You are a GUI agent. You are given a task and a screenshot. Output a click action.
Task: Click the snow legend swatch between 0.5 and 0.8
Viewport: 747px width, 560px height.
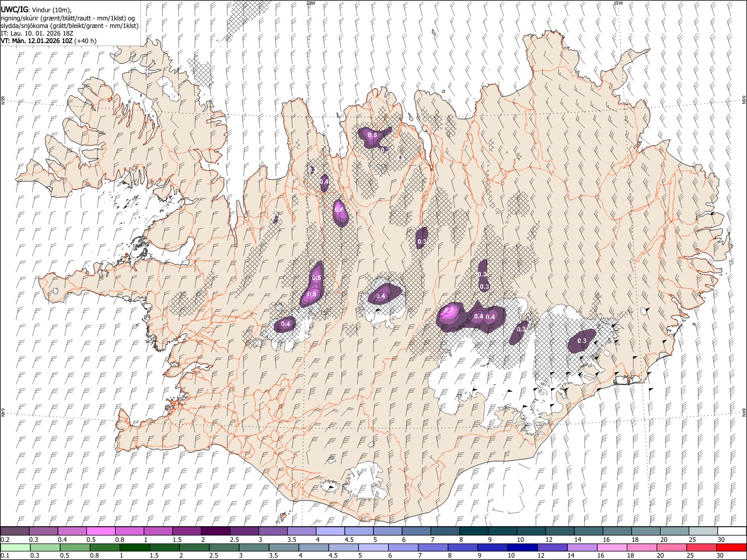(x=101, y=531)
